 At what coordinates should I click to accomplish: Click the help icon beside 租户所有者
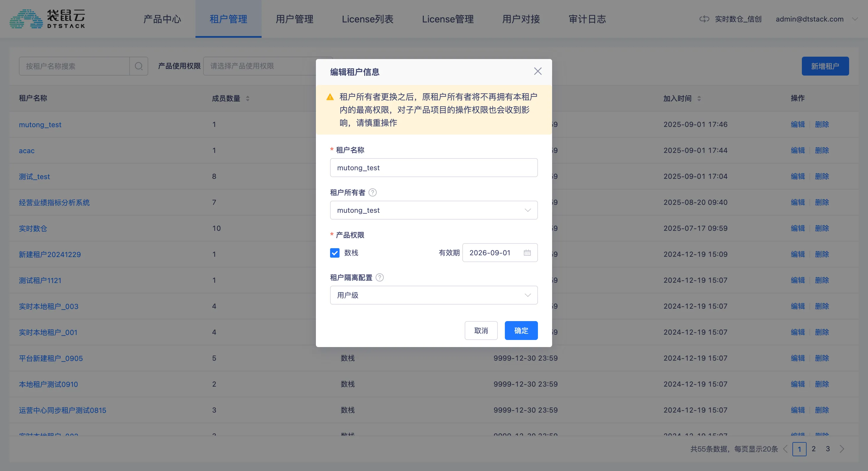[x=372, y=192]
